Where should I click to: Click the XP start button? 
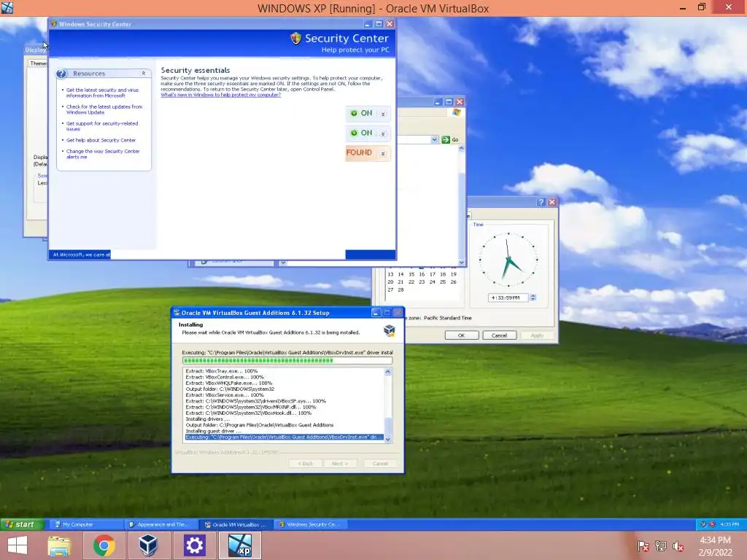pos(23,524)
